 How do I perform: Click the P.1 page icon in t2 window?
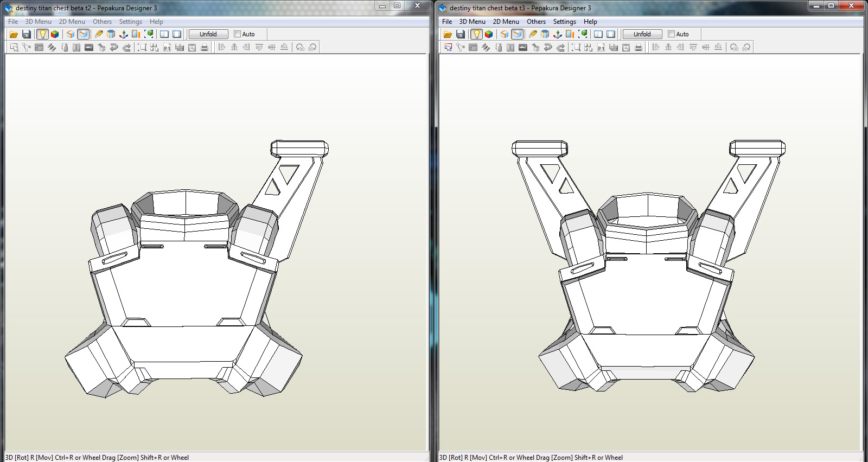(167, 47)
